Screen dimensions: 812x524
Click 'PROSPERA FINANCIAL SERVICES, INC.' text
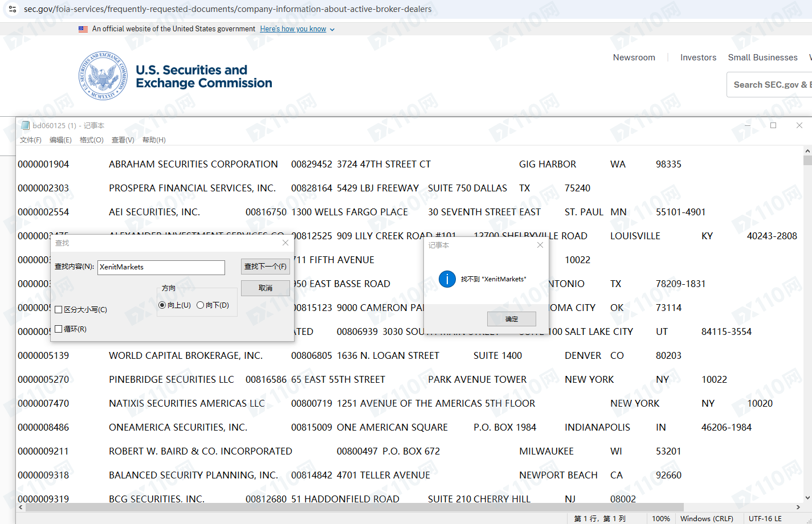[192, 188]
